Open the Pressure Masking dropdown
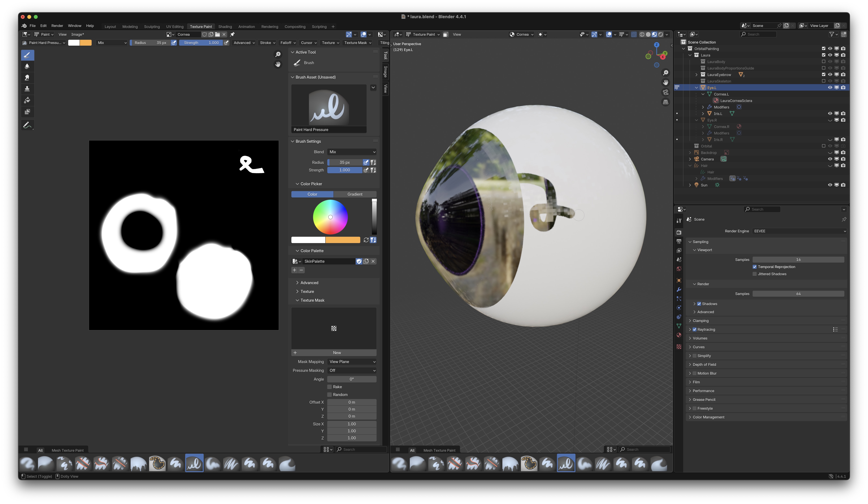Image resolution: width=868 pixels, height=504 pixels. click(x=352, y=371)
